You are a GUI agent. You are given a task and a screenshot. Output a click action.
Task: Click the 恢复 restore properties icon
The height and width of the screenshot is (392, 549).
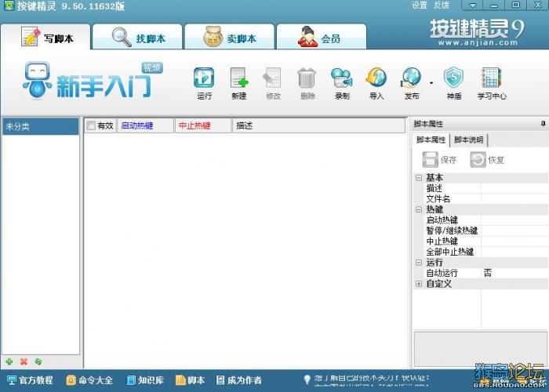(x=487, y=160)
